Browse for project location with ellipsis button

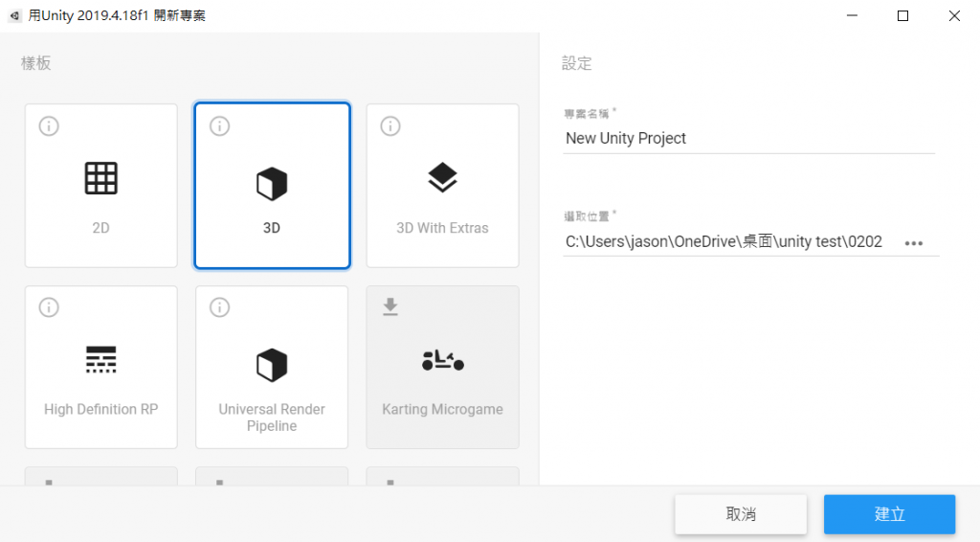pos(914,243)
